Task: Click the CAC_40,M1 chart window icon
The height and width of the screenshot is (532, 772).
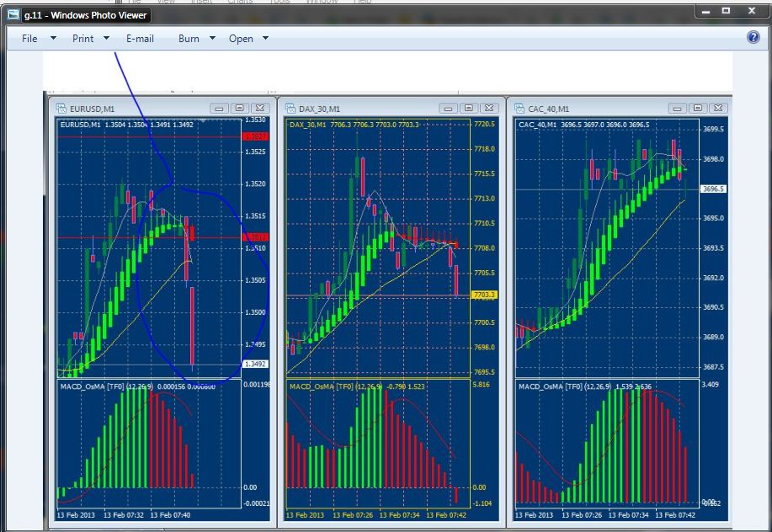Action: pos(519,109)
